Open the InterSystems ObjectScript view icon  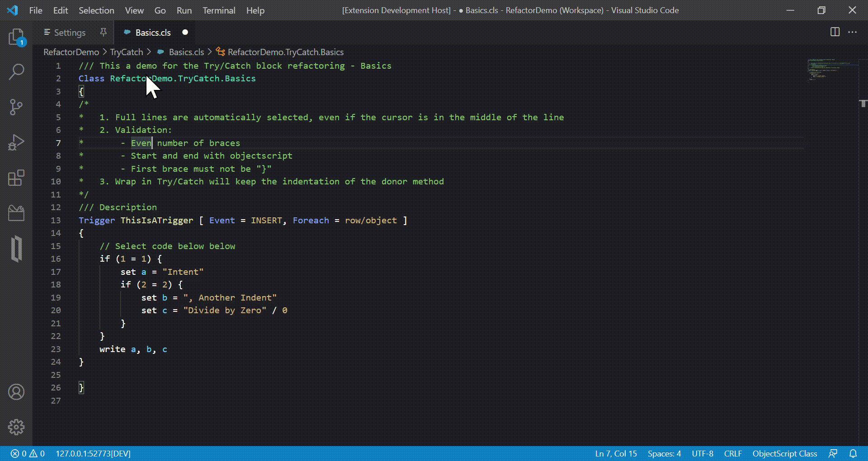[x=16, y=249]
